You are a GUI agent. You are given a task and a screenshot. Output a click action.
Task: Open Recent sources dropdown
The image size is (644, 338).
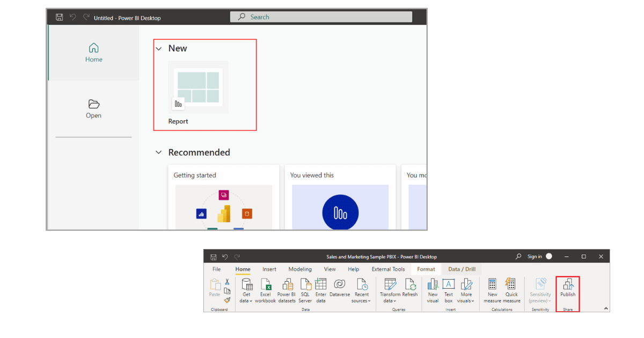click(362, 291)
